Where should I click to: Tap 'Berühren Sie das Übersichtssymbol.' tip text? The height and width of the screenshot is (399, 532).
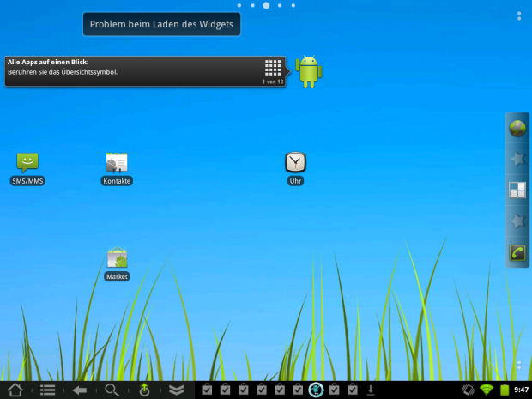(63, 72)
